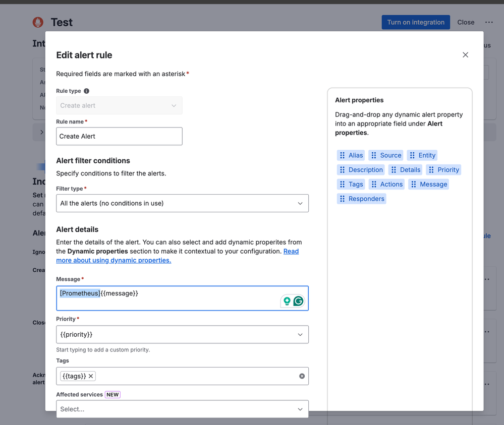
Task: Open the Filter type dropdown
Action: 182,203
